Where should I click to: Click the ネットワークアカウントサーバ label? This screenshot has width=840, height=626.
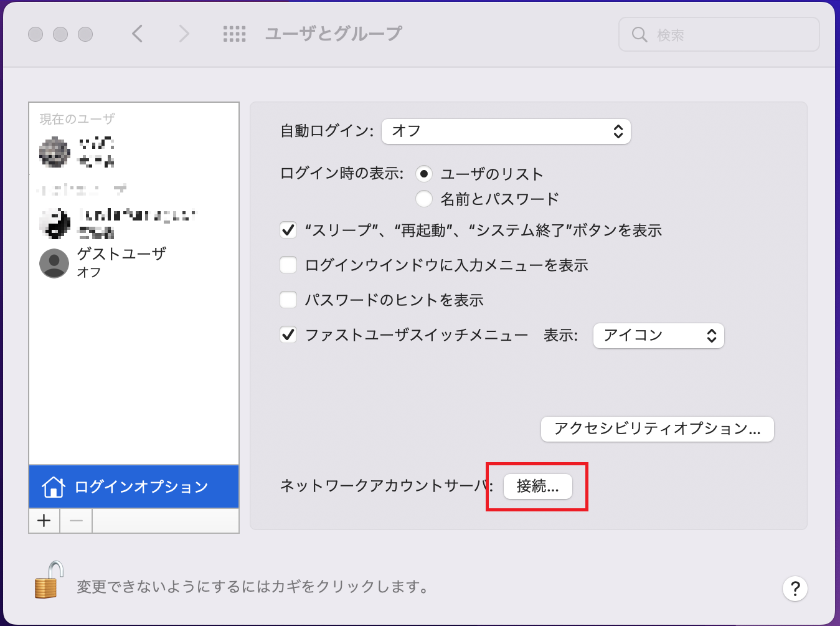tap(386, 486)
